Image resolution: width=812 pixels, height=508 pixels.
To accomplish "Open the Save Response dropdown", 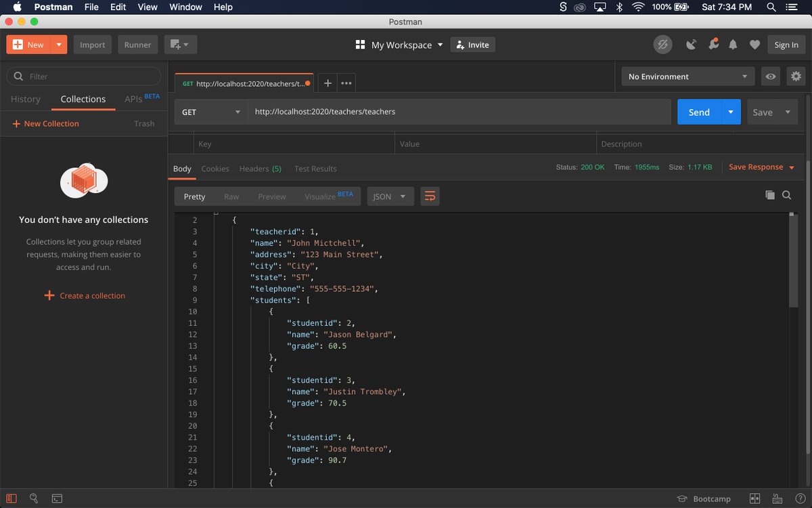I will [762, 167].
